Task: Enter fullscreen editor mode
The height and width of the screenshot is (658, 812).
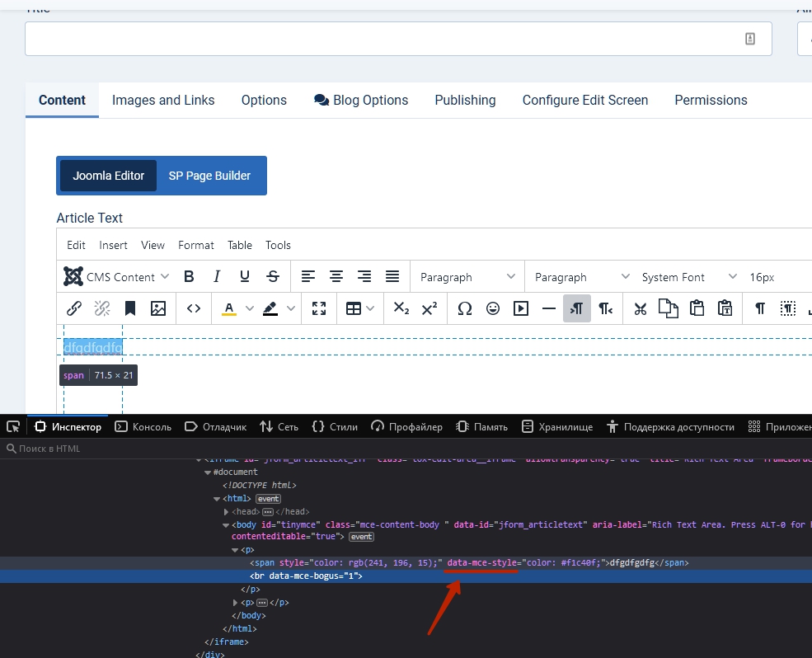Action: [319, 308]
